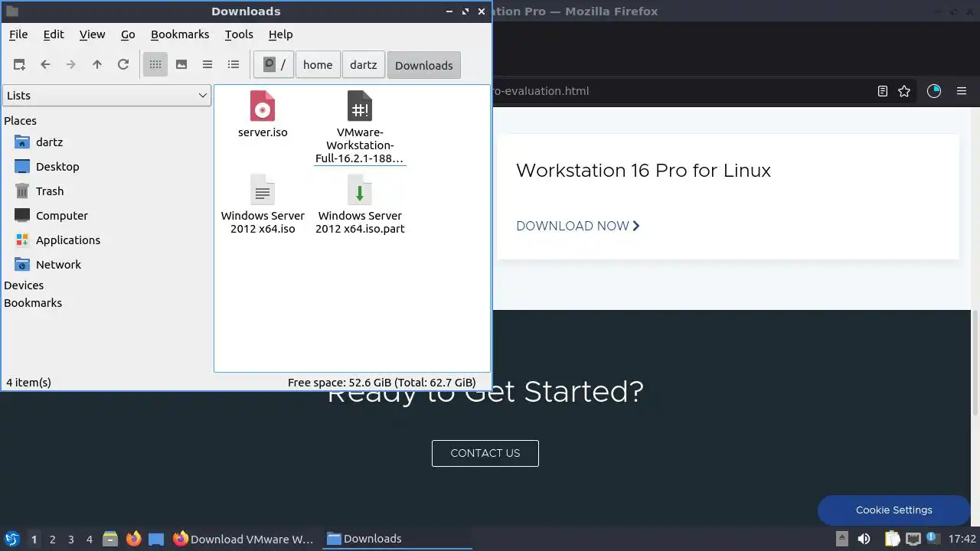
Task: Bookmark this page with the star icon
Action: pos(904,91)
